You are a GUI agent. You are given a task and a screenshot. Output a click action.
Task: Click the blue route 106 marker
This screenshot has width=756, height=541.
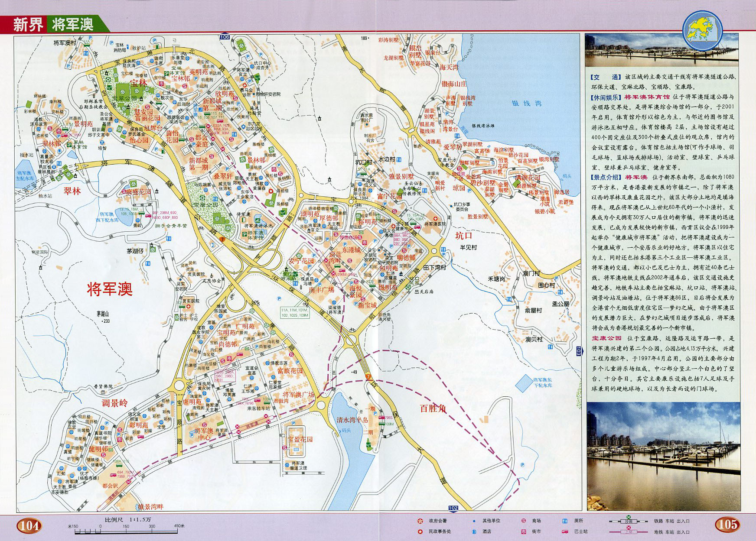pos(224,37)
